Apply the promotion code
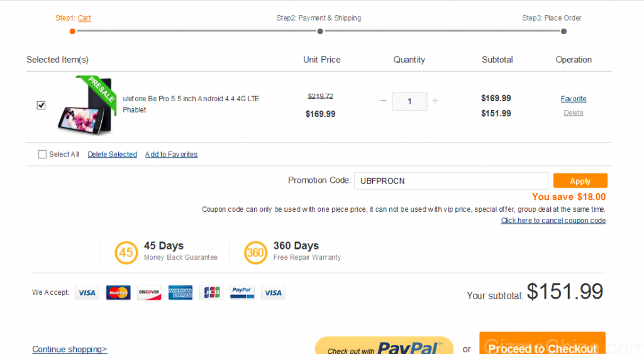Screen dimensions: 644x354 (580, 180)
